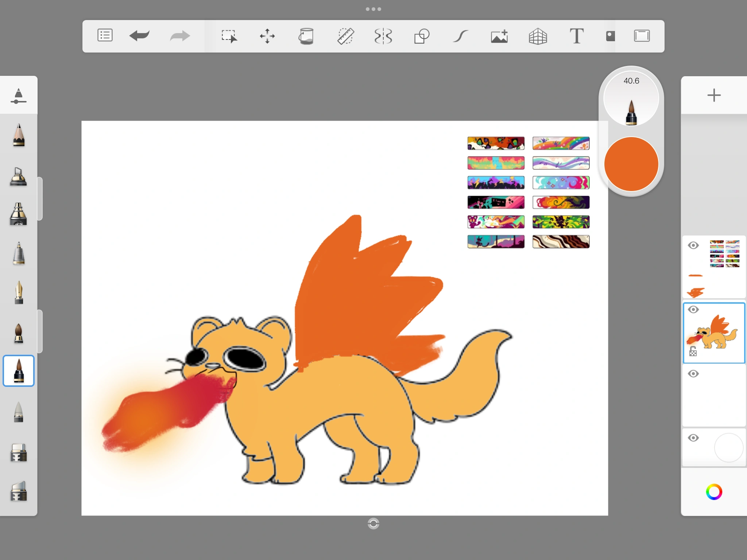Open the main menu list icon
747x560 pixels.
point(105,36)
